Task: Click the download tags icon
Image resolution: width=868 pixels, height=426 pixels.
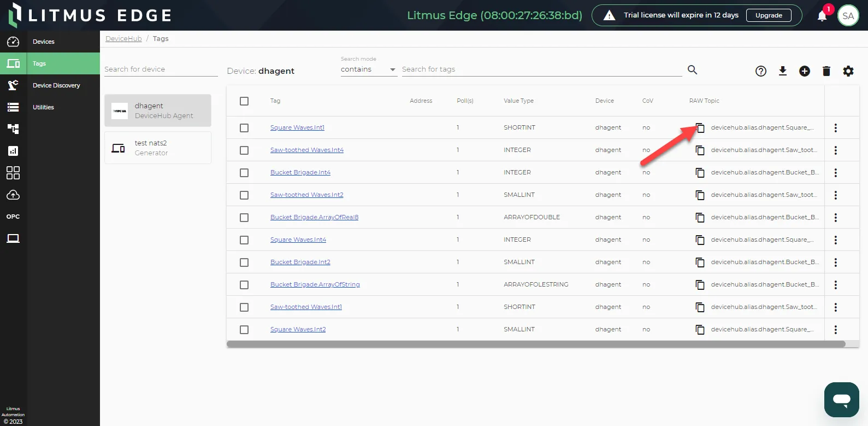Action: (783, 71)
